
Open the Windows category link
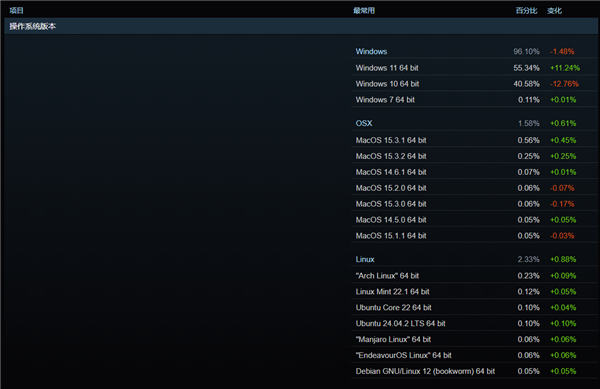pos(371,52)
